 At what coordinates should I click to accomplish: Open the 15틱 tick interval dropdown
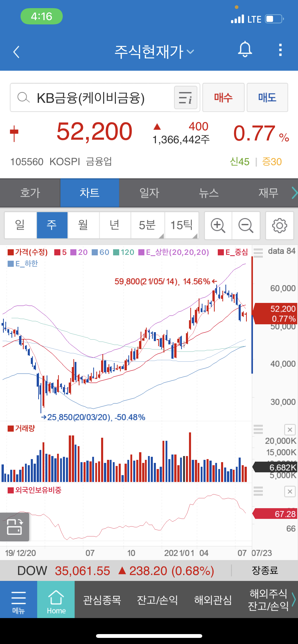coord(182,225)
